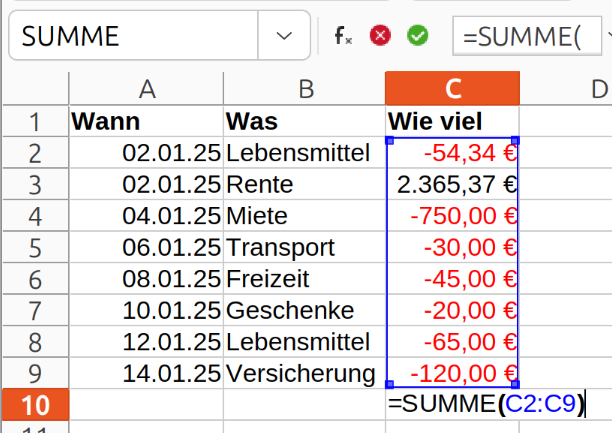612x433 pixels.
Task: Click inside the SUMME Name Box field
Action: tap(133, 36)
